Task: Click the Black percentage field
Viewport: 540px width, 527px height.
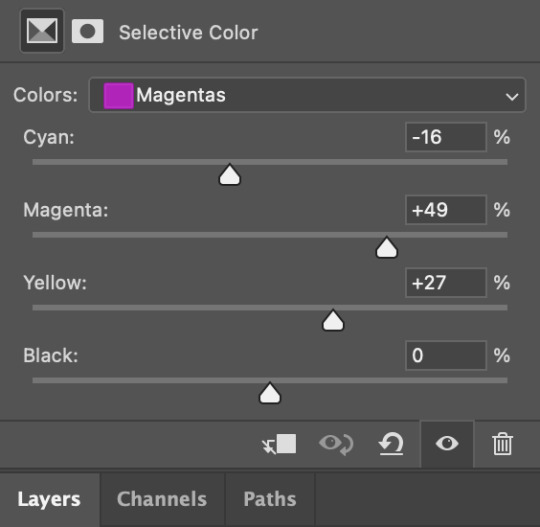Action: click(446, 355)
